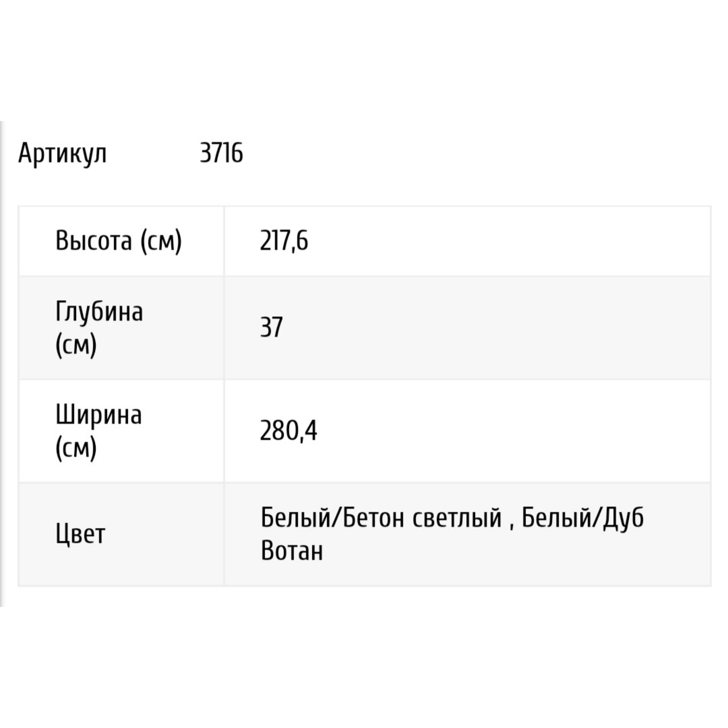
Task: Click the (см) text under Ширина
Action: pos(76,448)
